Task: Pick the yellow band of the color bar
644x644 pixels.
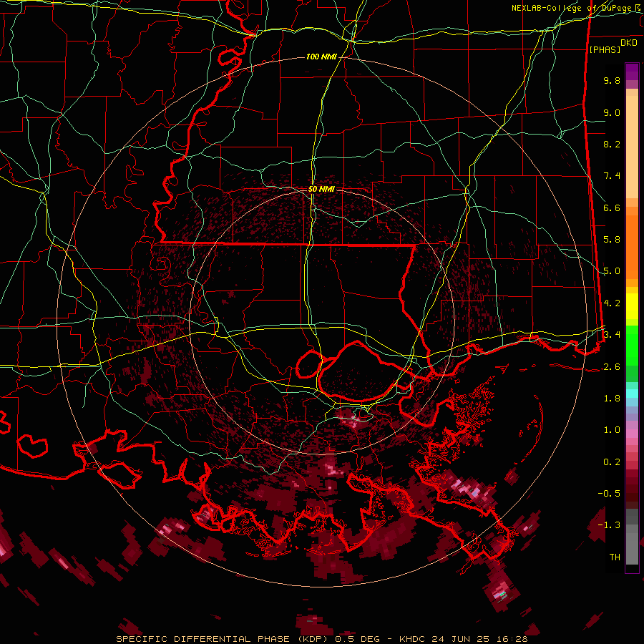Action: [632, 306]
